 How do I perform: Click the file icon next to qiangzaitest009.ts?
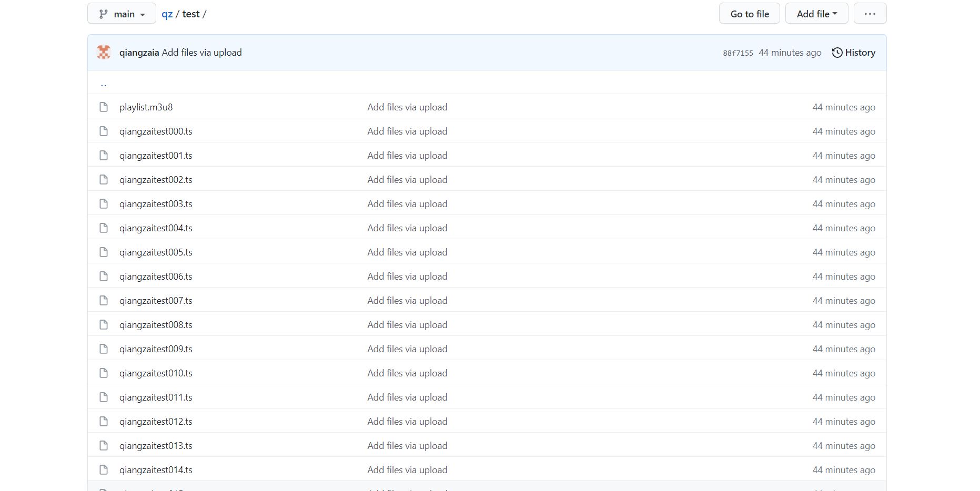(104, 349)
